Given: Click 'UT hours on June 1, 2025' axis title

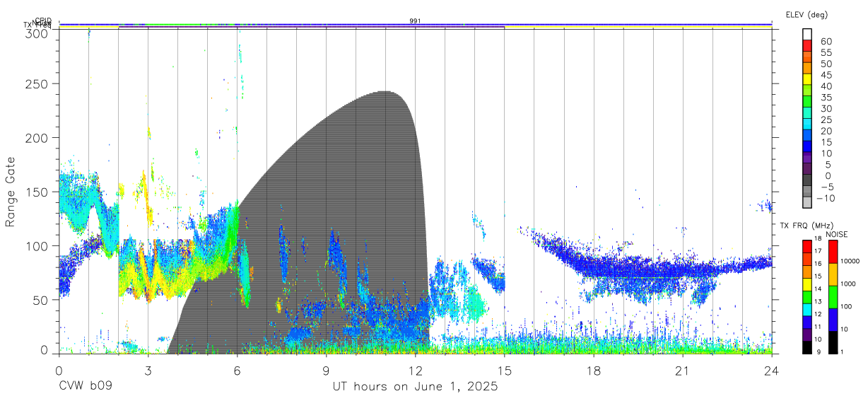Looking at the screenshot, I should coord(416,387).
